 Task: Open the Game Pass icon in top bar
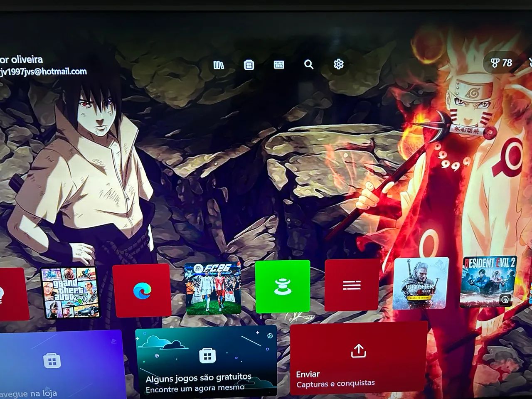279,64
